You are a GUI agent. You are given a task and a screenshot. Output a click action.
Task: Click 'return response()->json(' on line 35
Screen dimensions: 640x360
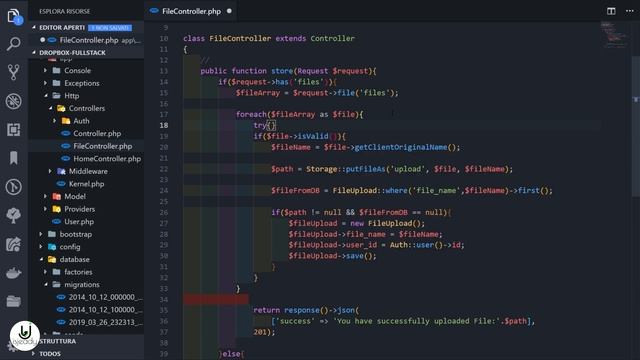point(306,310)
